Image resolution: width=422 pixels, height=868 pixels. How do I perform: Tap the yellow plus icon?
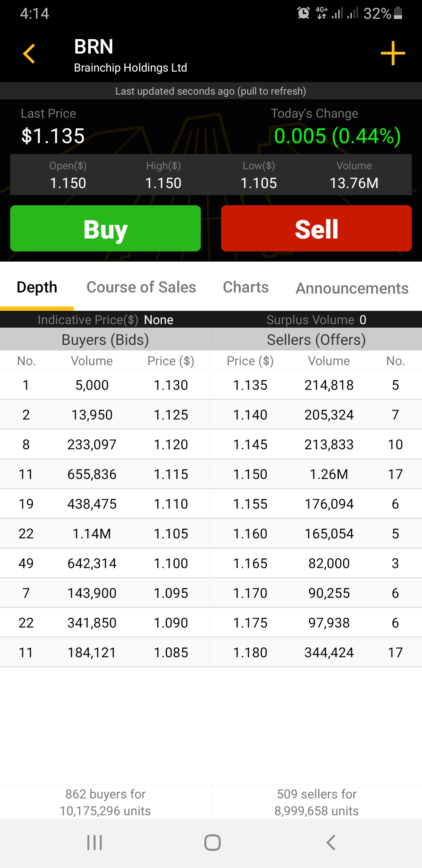(x=393, y=53)
